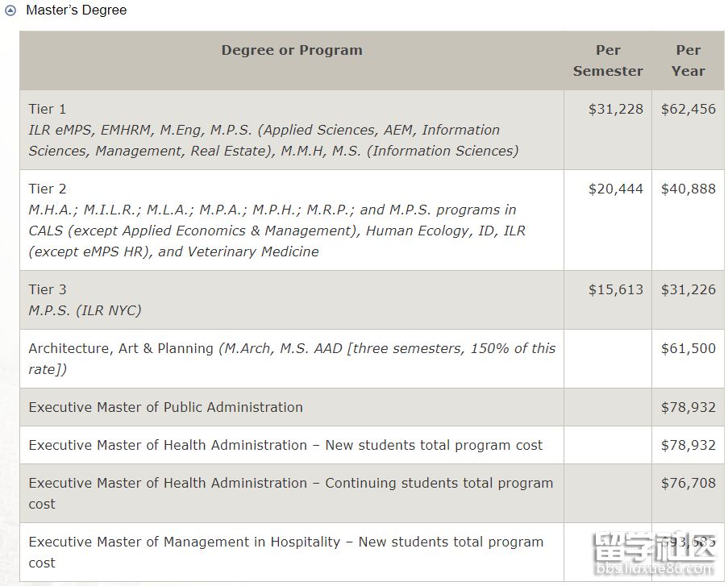Image resolution: width=728 pixels, height=586 pixels.
Task: Click the Per Year column header
Action: pyautogui.click(x=688, y=60)
